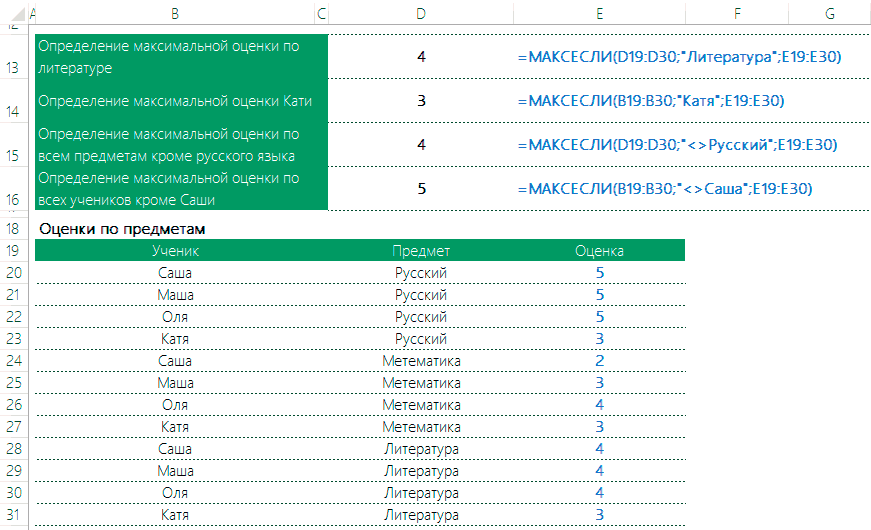Select the column G header

pyautogui.click(x=829, y=13)
